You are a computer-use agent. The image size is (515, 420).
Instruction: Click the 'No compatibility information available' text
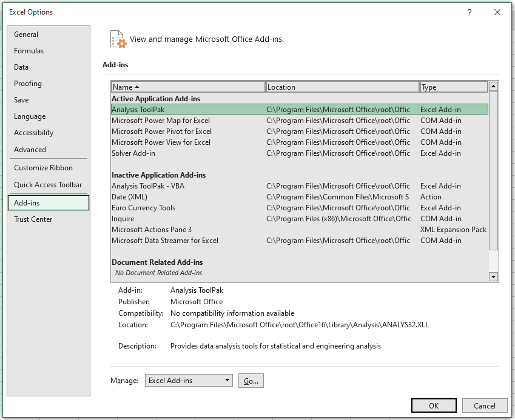click(232, 313)
